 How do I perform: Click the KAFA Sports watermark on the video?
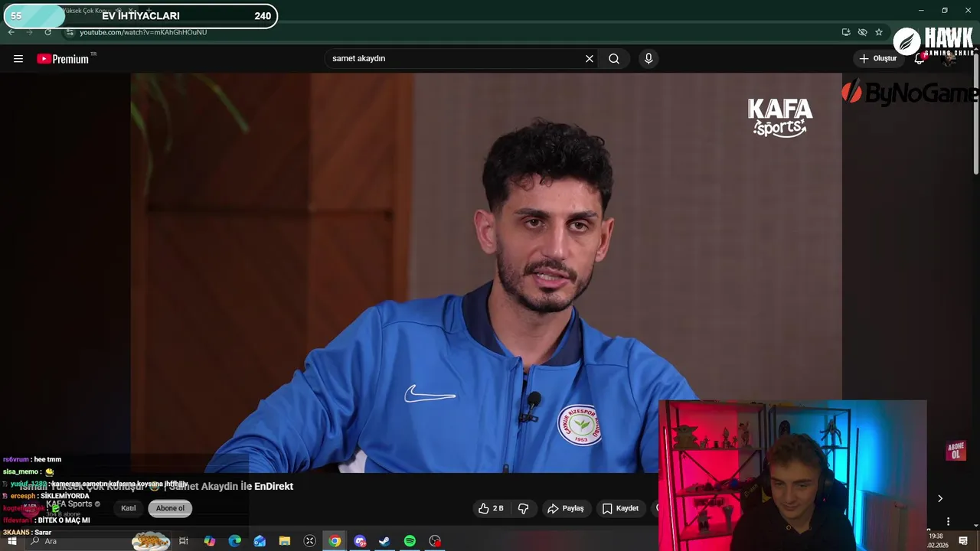pyautogui.click(x=780, y=117)
